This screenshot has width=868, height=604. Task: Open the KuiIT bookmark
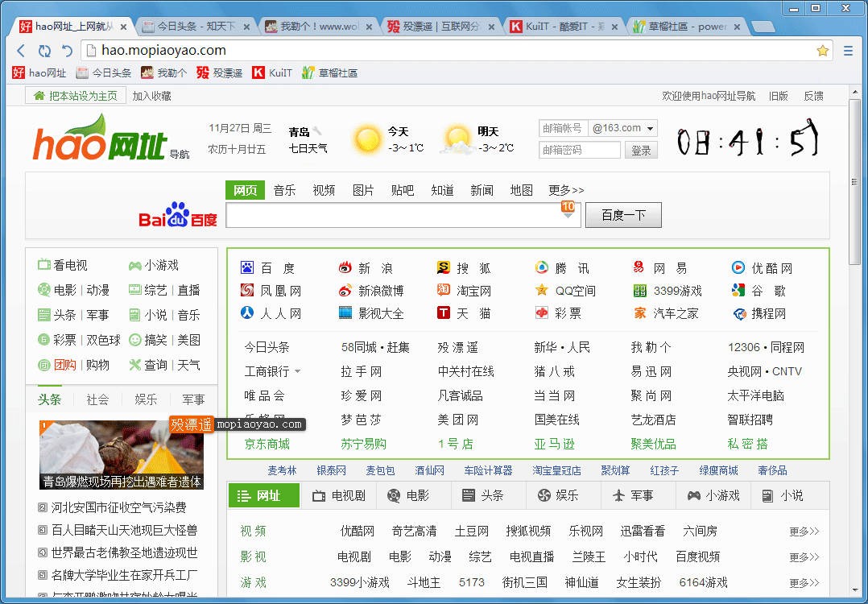click(272, 72)
